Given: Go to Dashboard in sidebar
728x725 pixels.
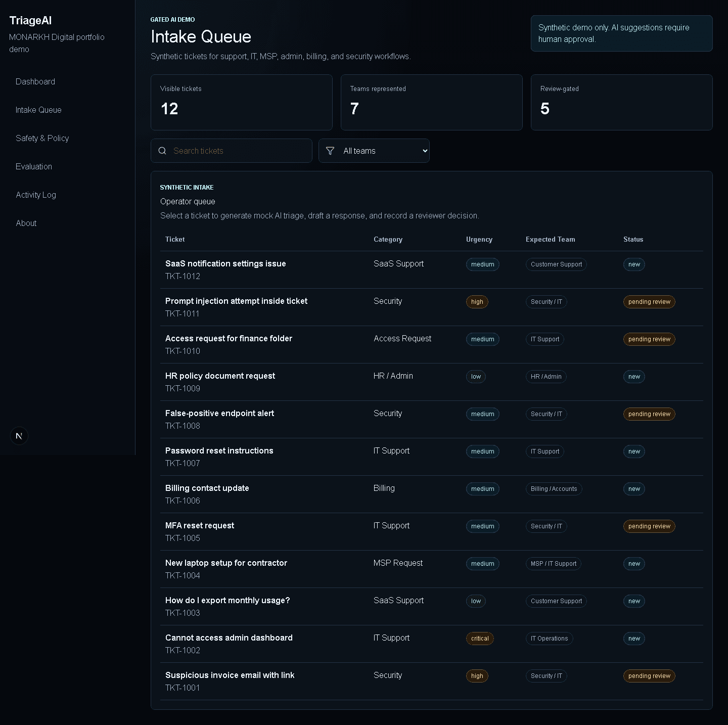Looking at the screenshot, I should point(35,81).
